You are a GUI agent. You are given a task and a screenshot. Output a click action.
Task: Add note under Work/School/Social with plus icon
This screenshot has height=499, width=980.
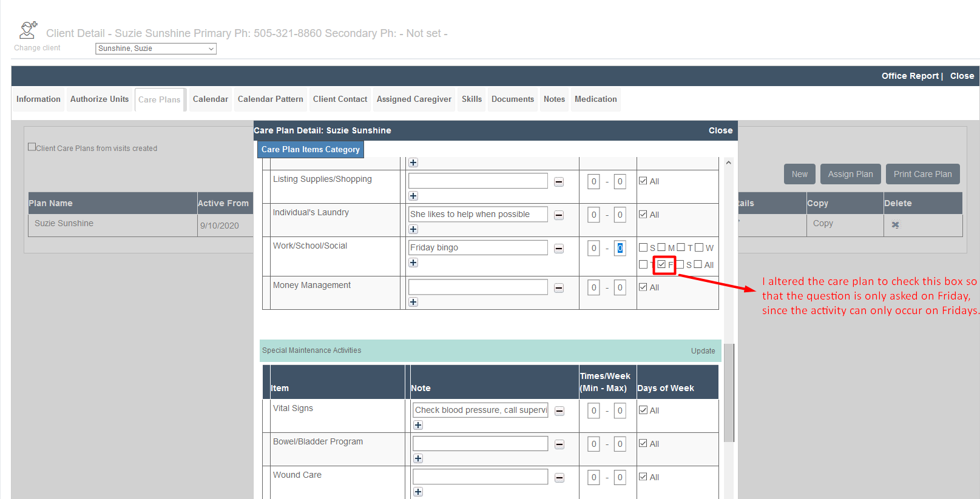point(413,263)
